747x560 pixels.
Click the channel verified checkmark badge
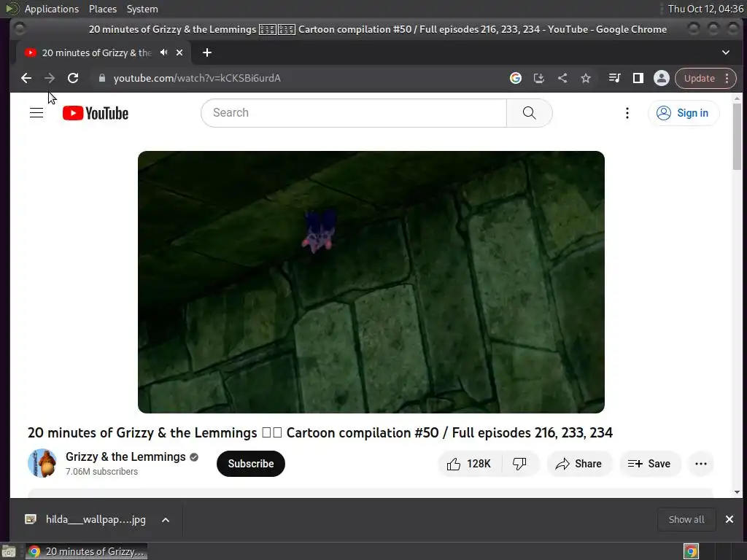point(194,457)
